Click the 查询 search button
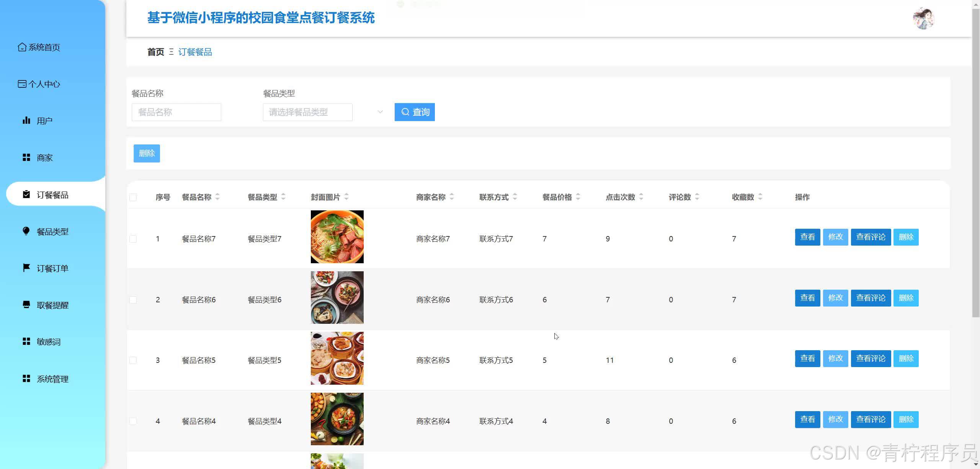980x469 pixels. tap(415, 112)
